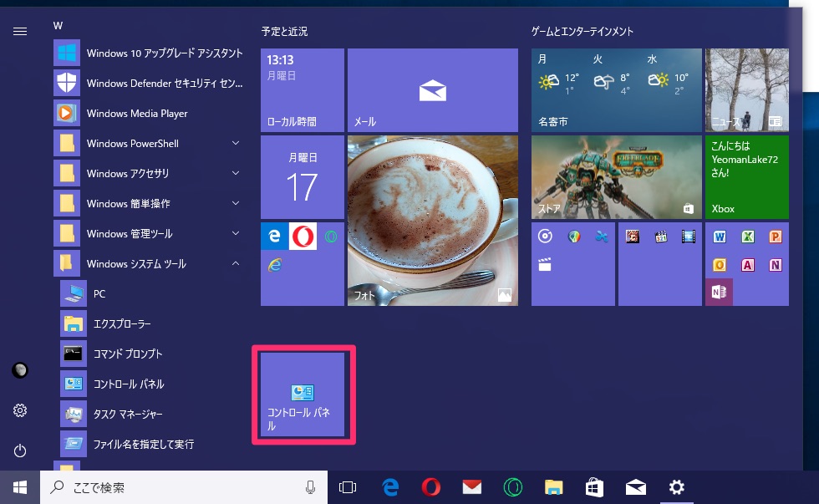
Task: Launch Microsoft Edge from the taskbar
Action: (390, 487)
